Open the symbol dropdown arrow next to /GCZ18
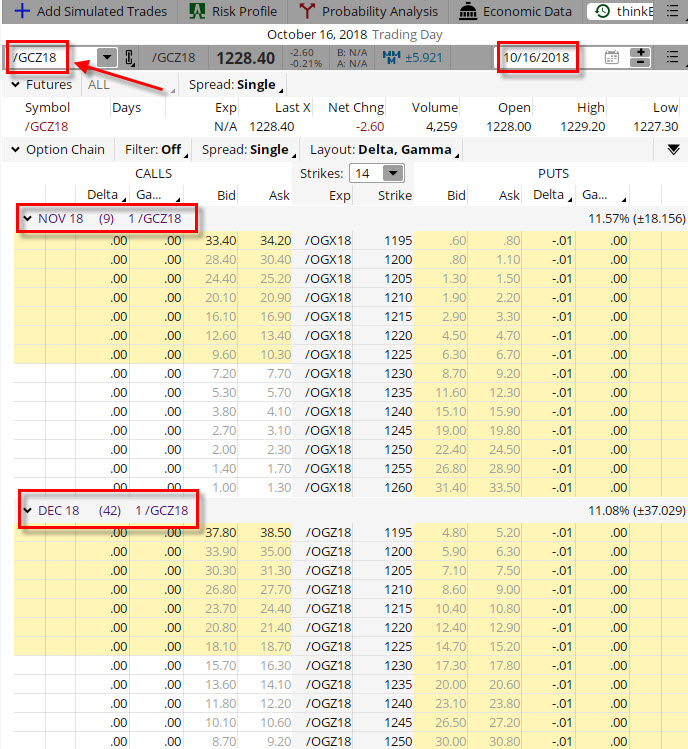Image resolution: width=688 pixels, height=749 pixels. coord(106,57)
